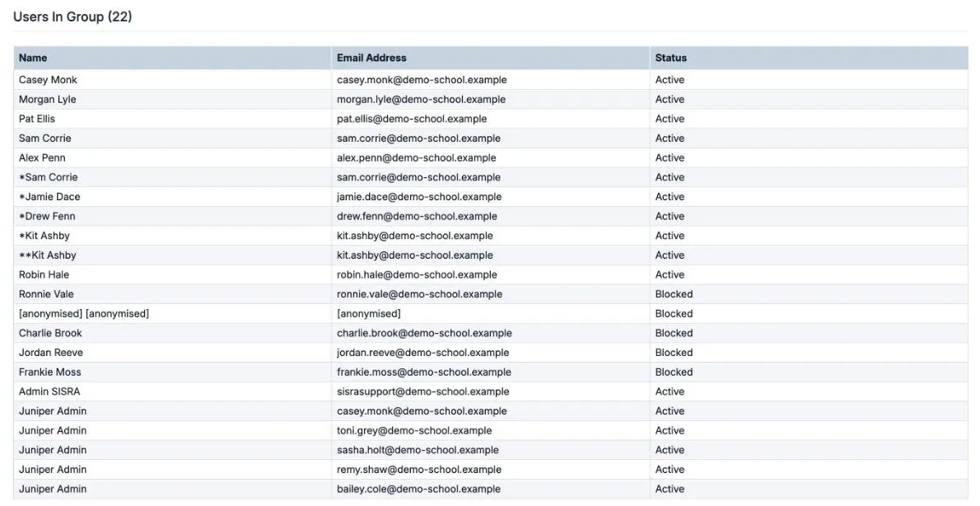Select the sisrasupport@demo-school.example email
This screenshot has height=506, width=980.
(423, 391)
